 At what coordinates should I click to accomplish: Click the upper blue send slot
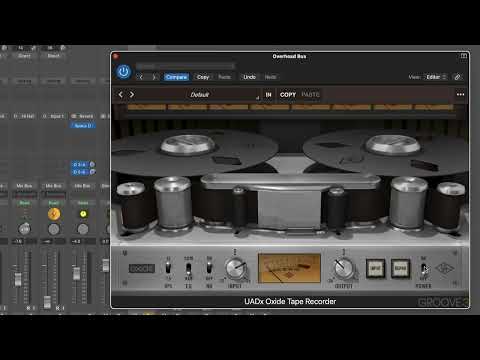click(x=80, y=164)
